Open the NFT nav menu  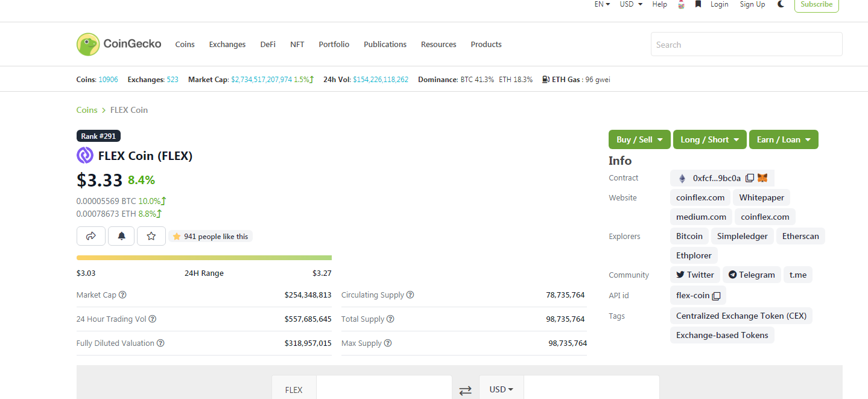click(x=297, y=44)
